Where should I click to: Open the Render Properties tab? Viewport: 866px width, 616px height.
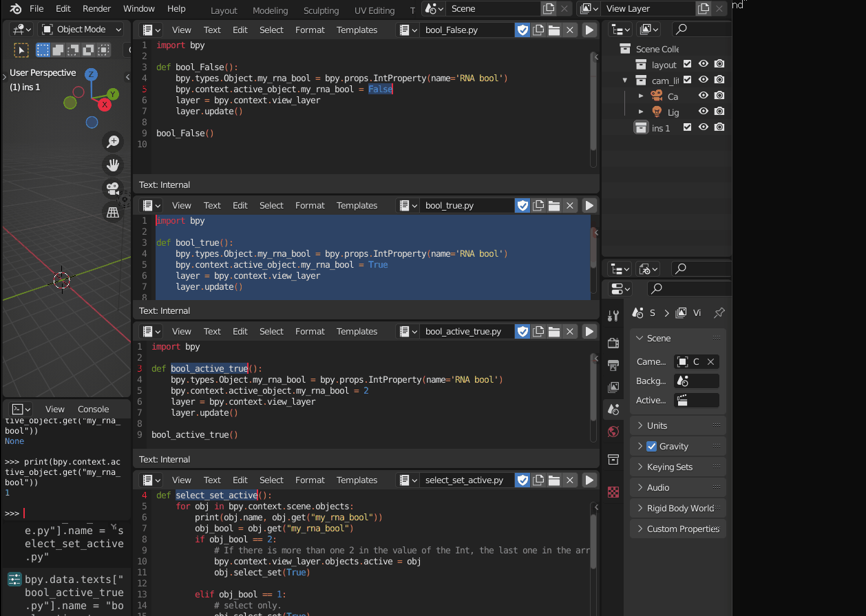click(x=613, y=342)
